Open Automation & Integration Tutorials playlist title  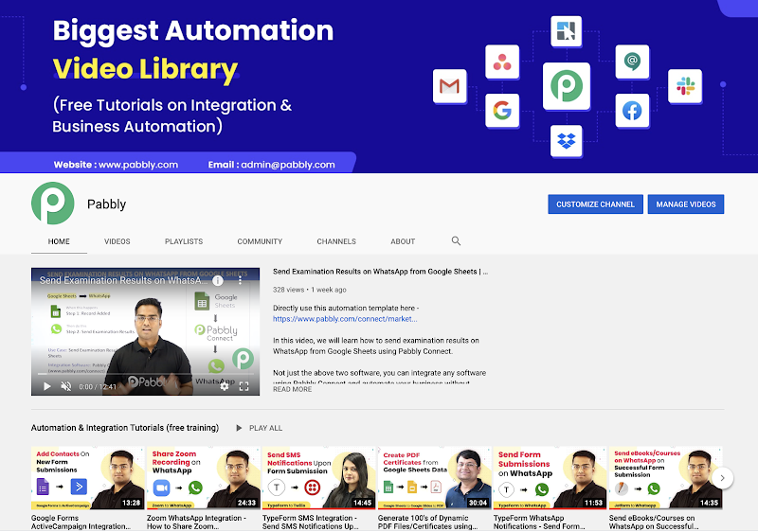(x=125, y=428)
